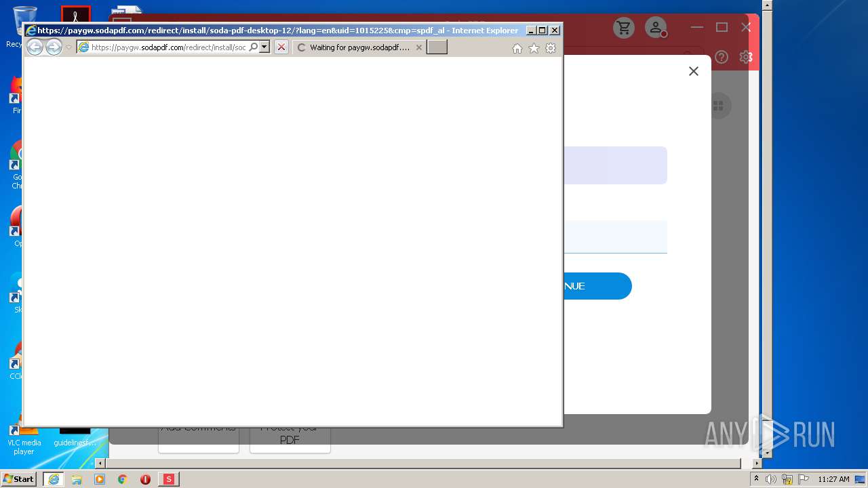Maximize the Internet Explorer window
This screenshot has width=868, height=488.
(542, 30)
